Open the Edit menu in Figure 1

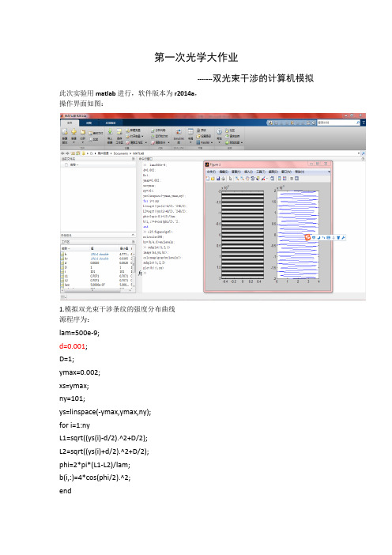(x=224, y=172)
